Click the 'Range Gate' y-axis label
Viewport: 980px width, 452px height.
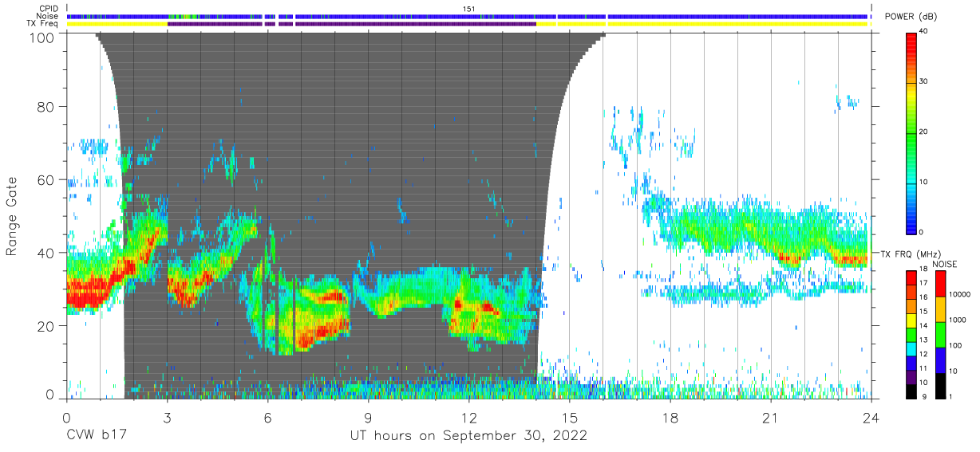pos(12,216)
